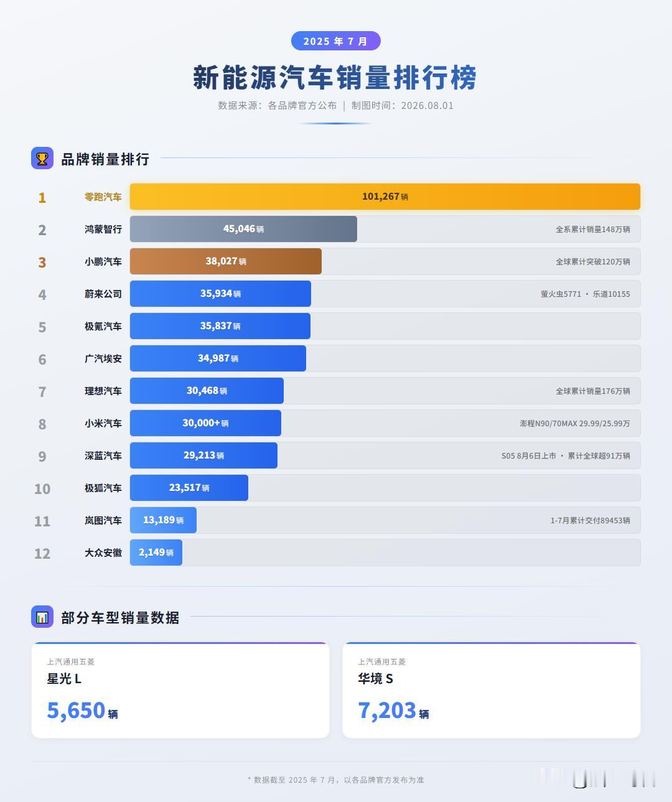Select the 零跑汽车 101,267辆 orange bar
This screenshot has height=802, width=672.
click(x=385, y=197)
